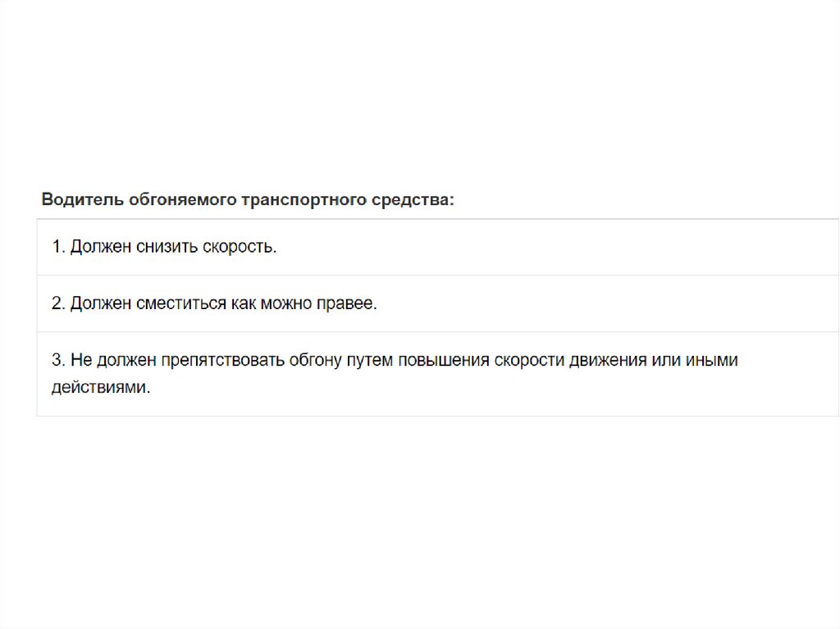Viewport: 840px width, 629px height.
Task: Click the word "препятствовать" in the third answer
Action: click(221, 360)
